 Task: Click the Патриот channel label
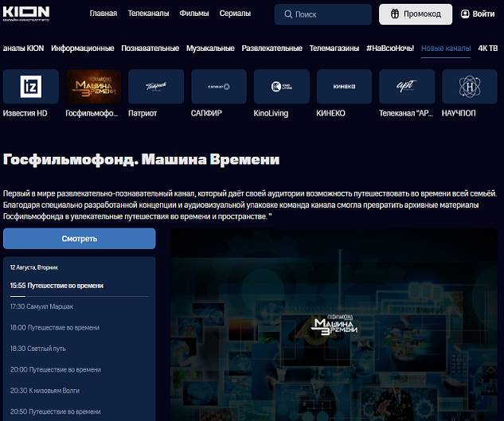tap(143, 113)
